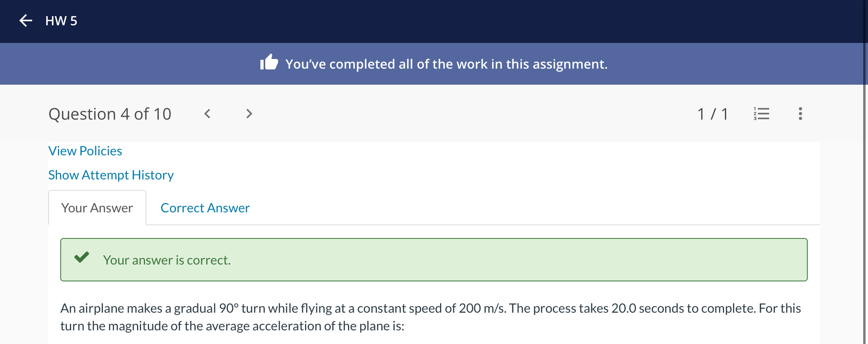Click the question's first line about the airplane
This screenshot has width=868, height=344.
pos(430,308)
